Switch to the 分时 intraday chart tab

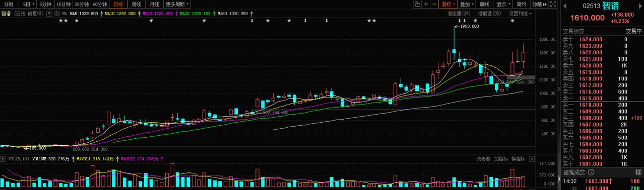pos(9,4)
